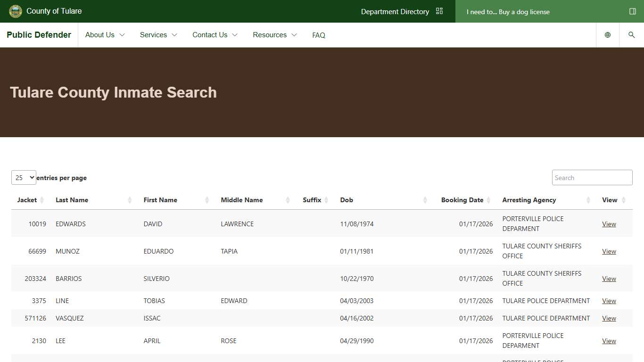Image resolution: width=644 pixels, height=362 pixels.
Task: Click the panel icon in the green header
Action: coord(632,11)
